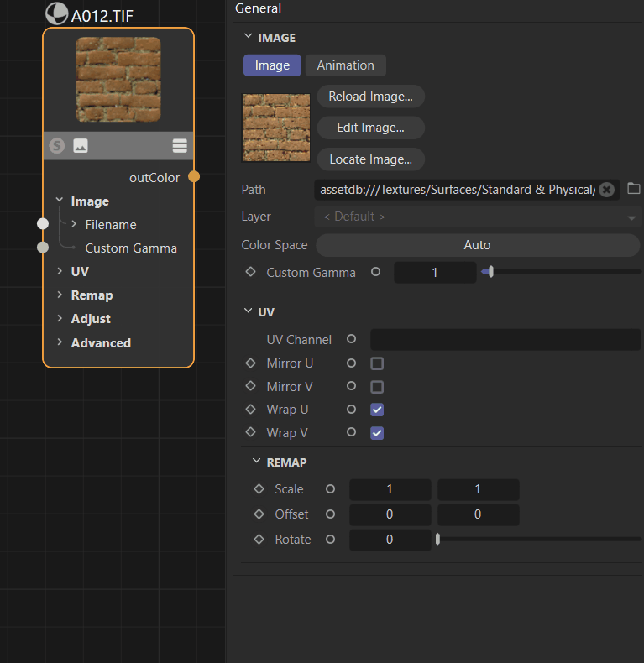
Task: Disable the Wrap U checkbox
Action: (x=377, y=410)
